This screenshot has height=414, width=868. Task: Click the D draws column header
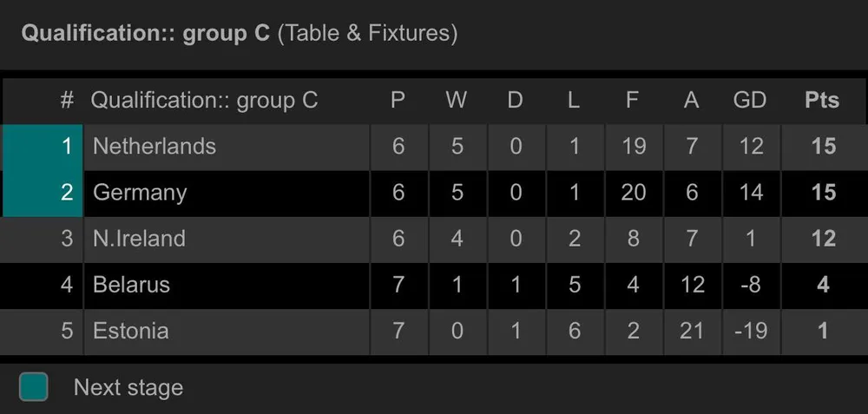(515, 101)
